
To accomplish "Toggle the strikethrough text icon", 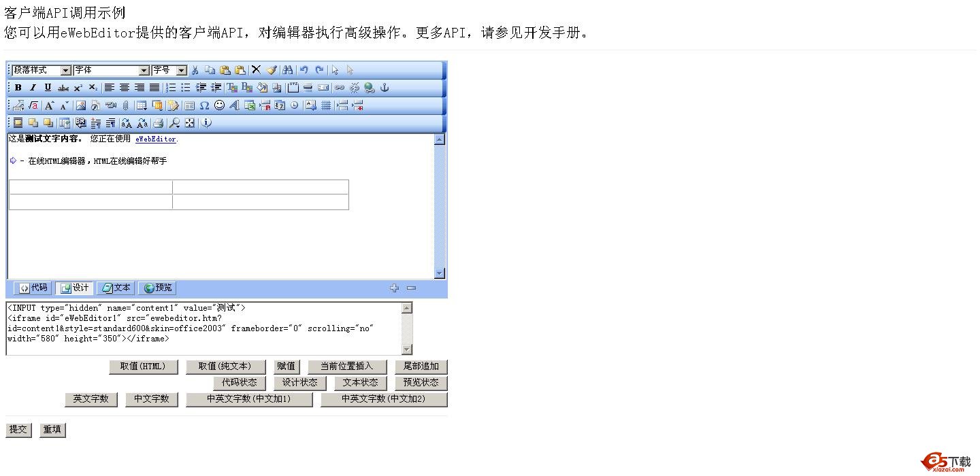I will point(62,87).
